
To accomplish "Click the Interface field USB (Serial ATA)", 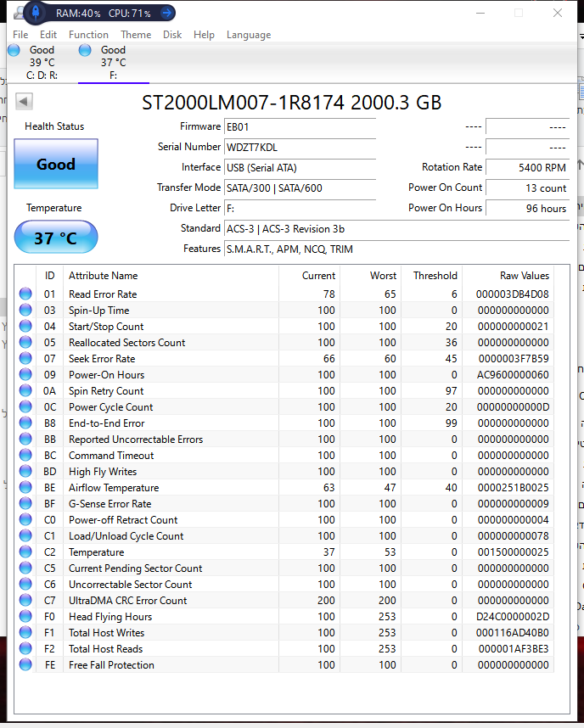I will 300,168.
